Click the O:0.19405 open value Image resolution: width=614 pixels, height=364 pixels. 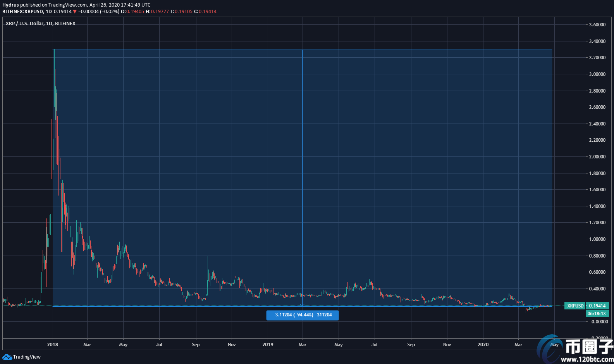pos(132,12)
